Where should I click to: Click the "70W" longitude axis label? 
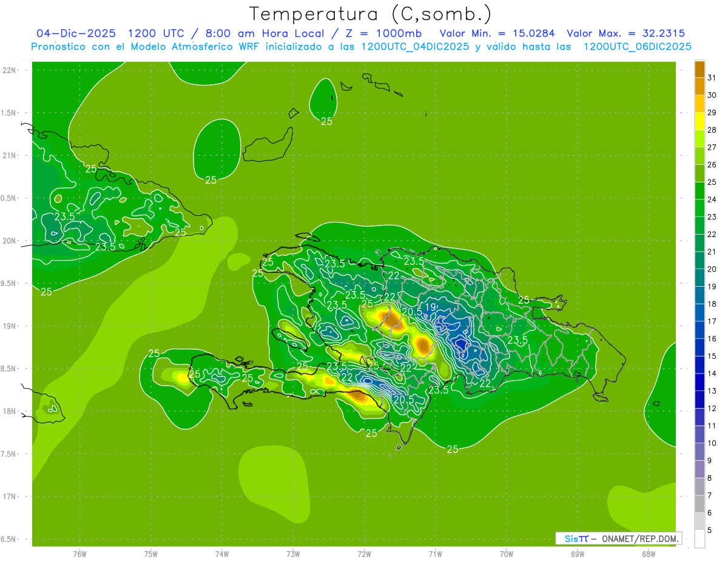[507, 554]
